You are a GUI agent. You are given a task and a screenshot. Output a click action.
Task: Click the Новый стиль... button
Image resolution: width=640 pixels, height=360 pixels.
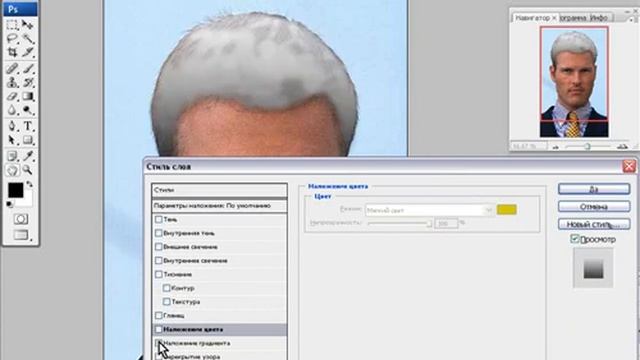point(594,224)
